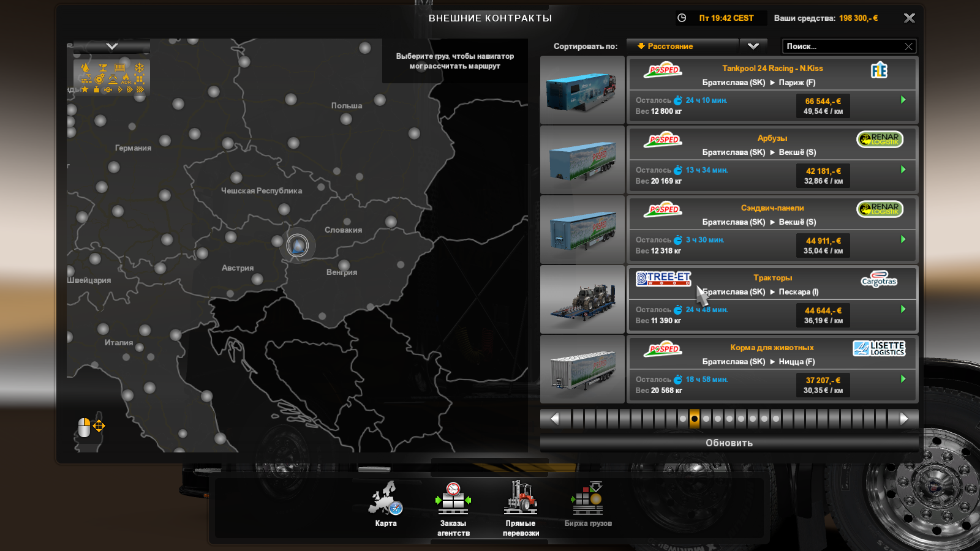Open the Расстояние sort dropdown
This screenshot has height=551, width=980.
(x=682, y=47)
